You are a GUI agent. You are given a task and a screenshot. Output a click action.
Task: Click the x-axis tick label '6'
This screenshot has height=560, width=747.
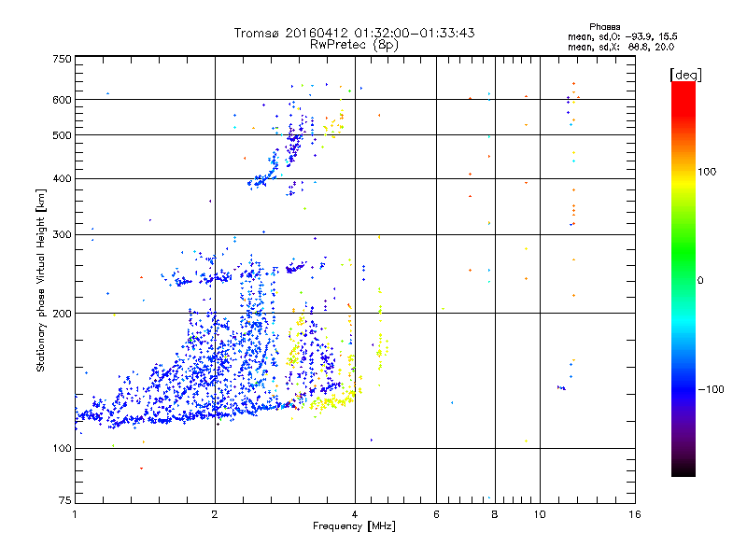tap(436, 514)
